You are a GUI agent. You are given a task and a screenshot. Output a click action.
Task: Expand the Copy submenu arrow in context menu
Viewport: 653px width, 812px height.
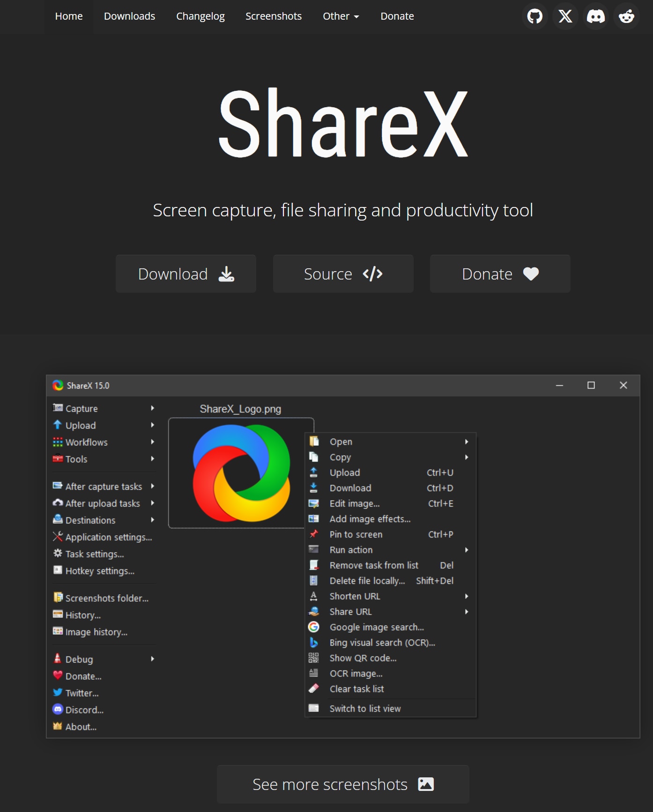[467, 457]
